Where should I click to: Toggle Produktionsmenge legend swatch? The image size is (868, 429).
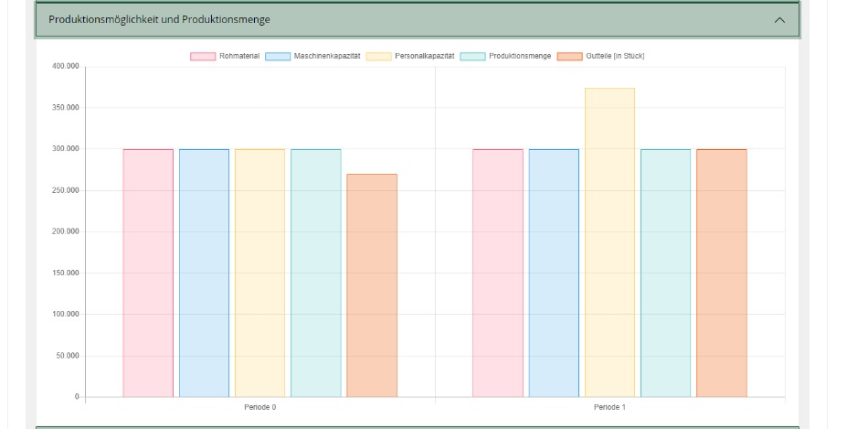click(472, 57)
